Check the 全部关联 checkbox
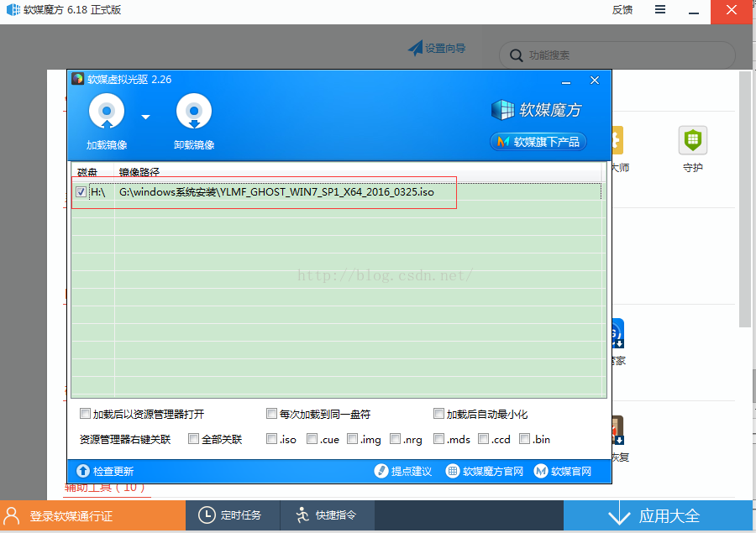The height and width of the screenshot is (533, 756). tap(194, 438)
